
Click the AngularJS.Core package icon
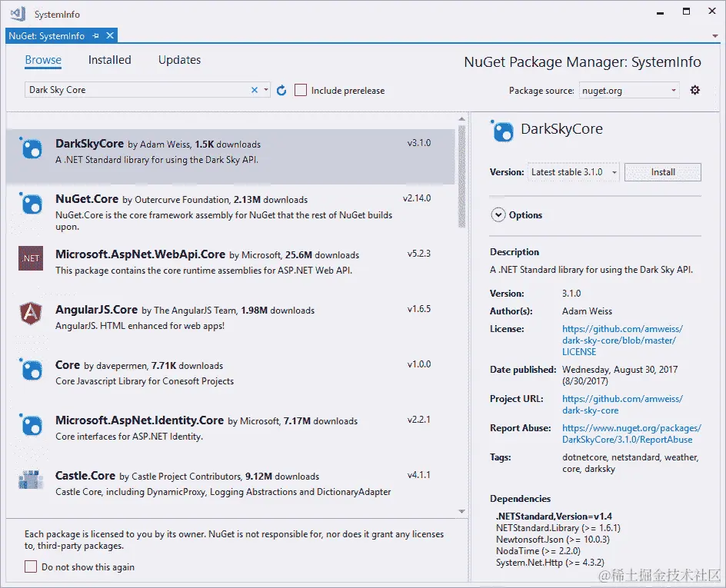click(31, 313)
